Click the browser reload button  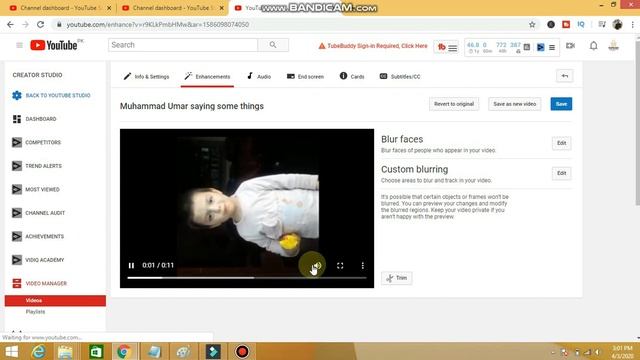click(x=40, y=24)
